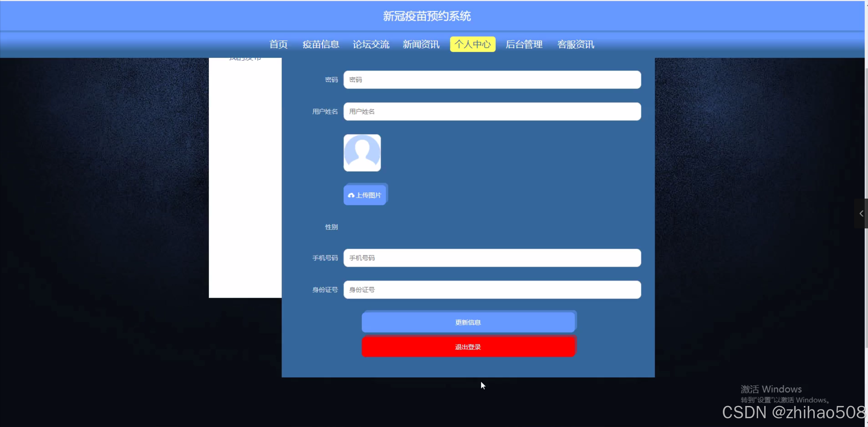Open 客服资讯 customer service page
Screen dimensions: 868x427
pyautogui.click(x=576, y=44)
